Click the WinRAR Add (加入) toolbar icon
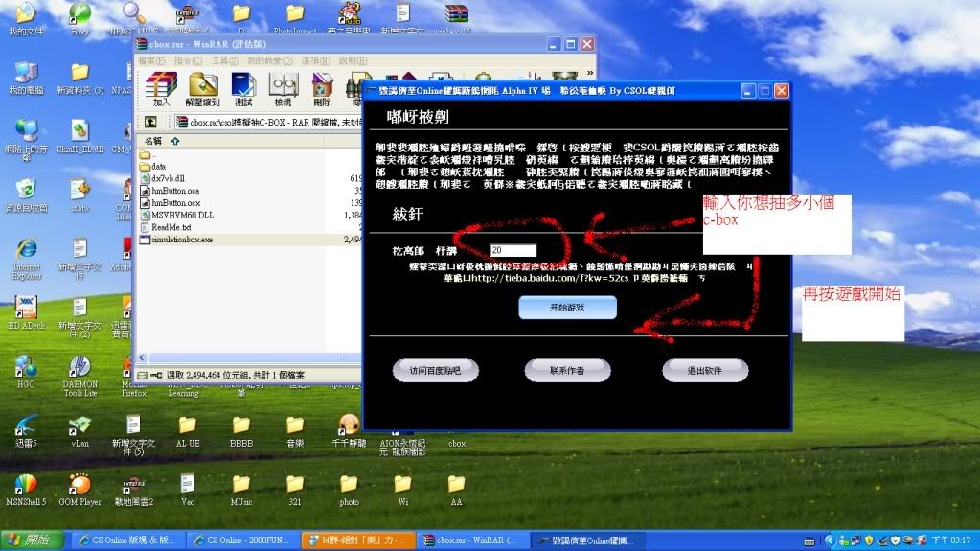This screenshot has width=980, height=551. pos(161,88)
